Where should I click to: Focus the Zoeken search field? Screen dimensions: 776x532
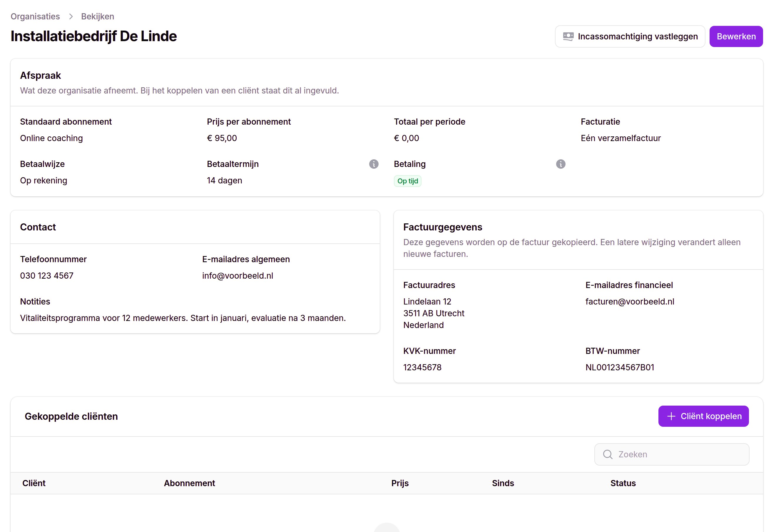point(671,454)
